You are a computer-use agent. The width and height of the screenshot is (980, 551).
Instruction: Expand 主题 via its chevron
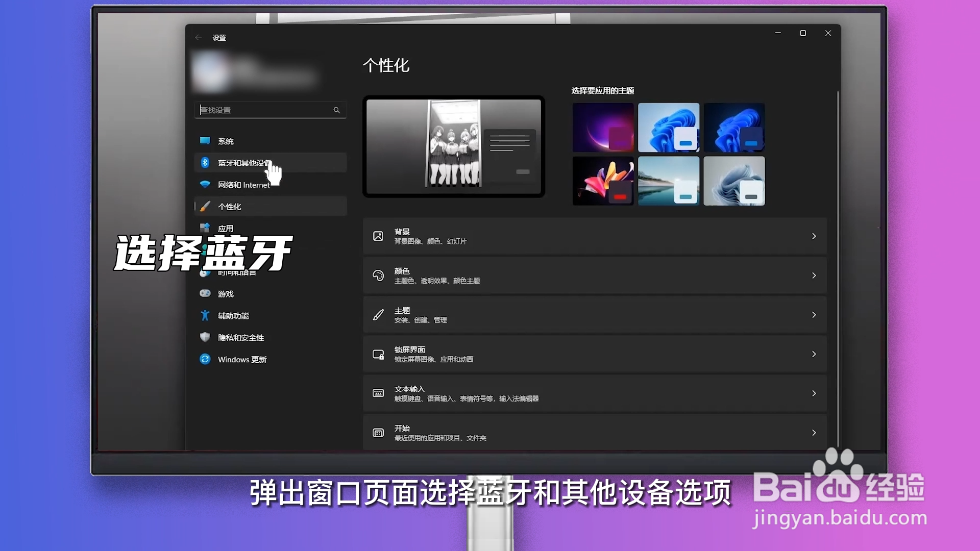814,315
